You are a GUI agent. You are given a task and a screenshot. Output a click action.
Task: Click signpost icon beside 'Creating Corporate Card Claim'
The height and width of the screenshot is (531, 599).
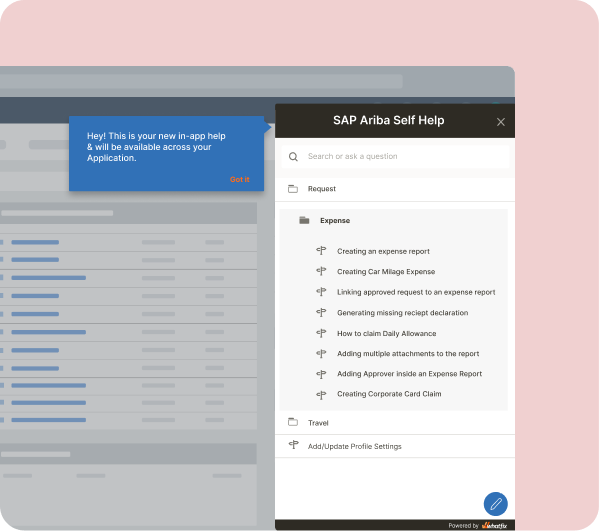321,395
